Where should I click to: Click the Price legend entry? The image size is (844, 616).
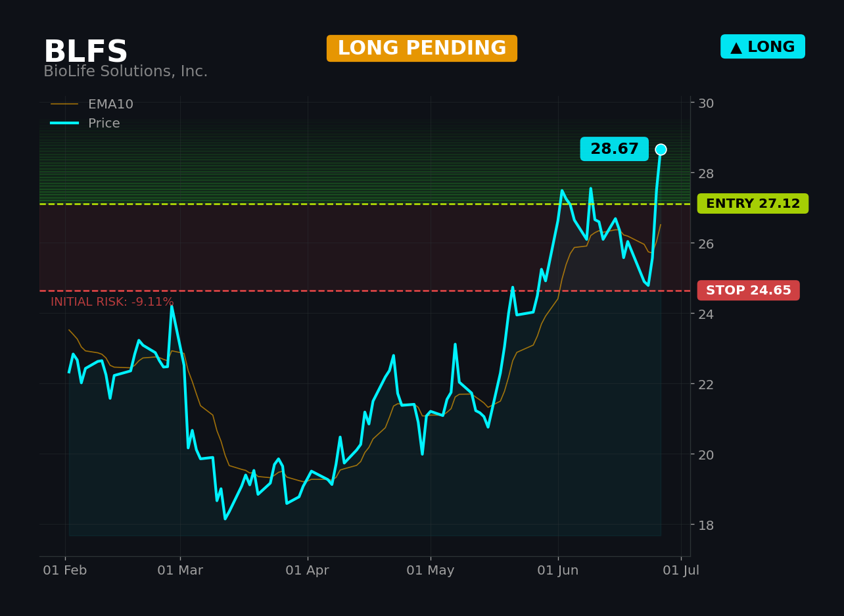pyautogui.click(x=85, y=124)
